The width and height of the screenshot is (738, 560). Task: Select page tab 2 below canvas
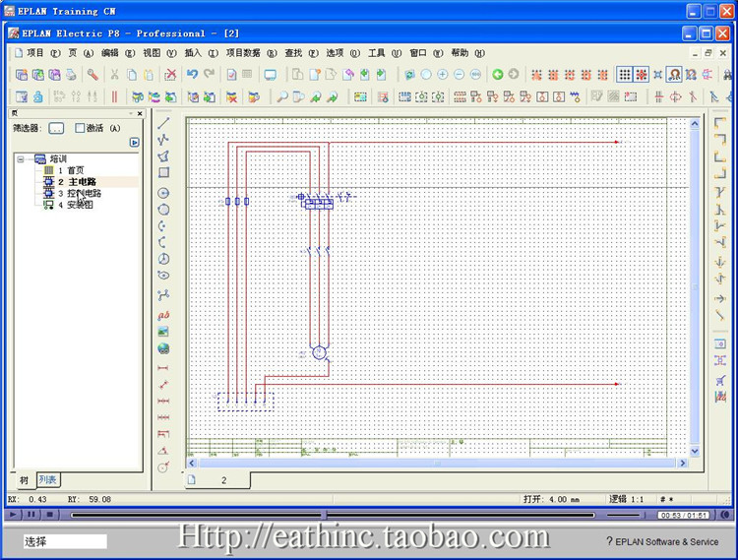tap(217, 480)
